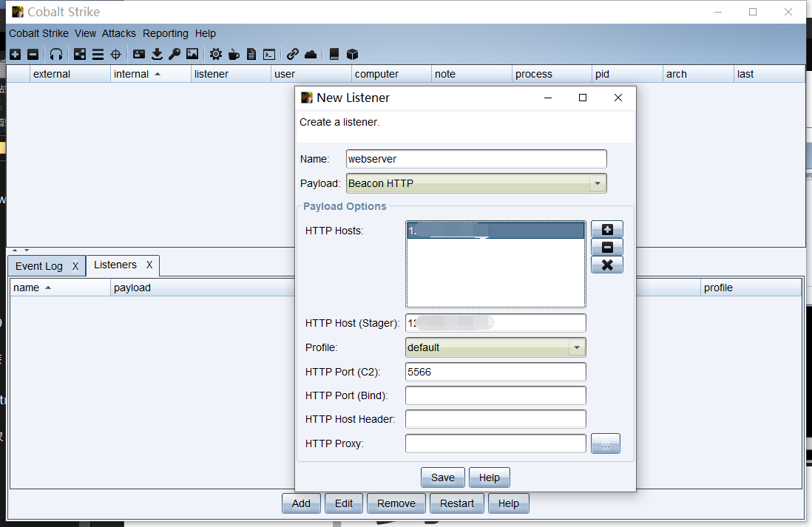This screenshot has height=527, width=812.
Task: Open keystrokes via the key icon
Action: (175, 54)
